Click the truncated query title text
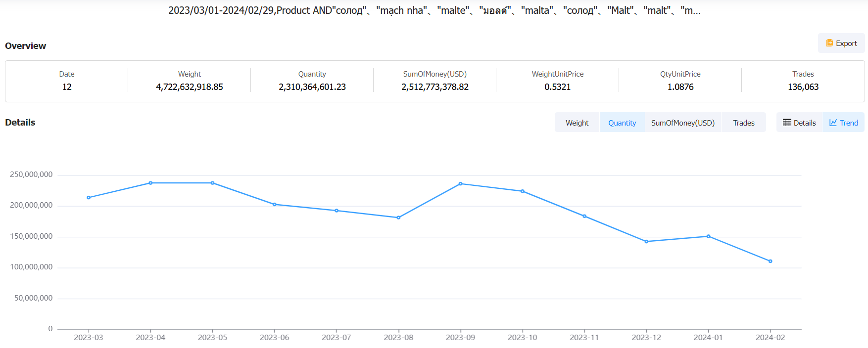Screen dimensions: 868x348 pyautogui.click(x=434, y=10)
